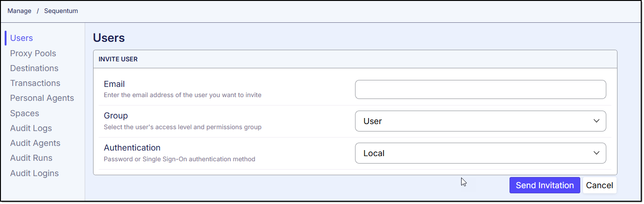The height and width of the screenshot is (204, 644).
Task: Click the Sequentum breadcrumb link
Action: [x=61, y=11]
